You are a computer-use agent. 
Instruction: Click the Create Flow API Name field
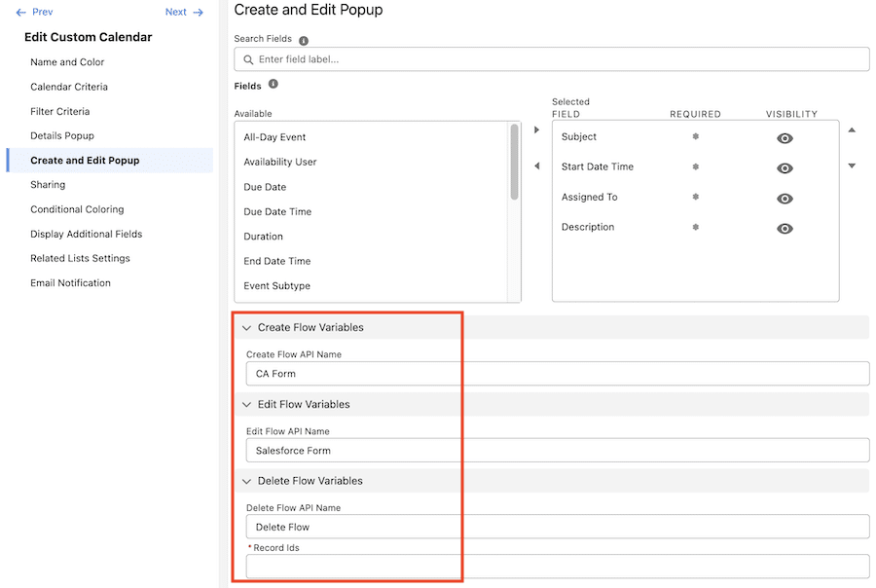(558, 374)
